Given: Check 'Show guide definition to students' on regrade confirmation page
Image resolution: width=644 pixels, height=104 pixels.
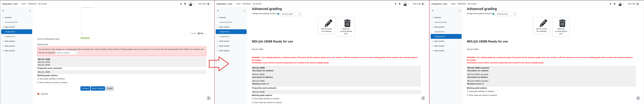Looking at the screenshot, I should coord(38,79).
